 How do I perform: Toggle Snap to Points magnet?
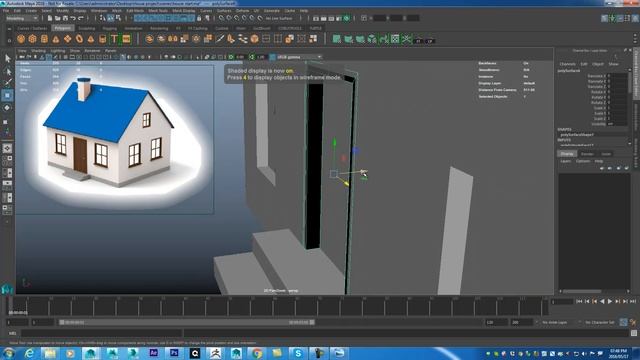point(237,18)
